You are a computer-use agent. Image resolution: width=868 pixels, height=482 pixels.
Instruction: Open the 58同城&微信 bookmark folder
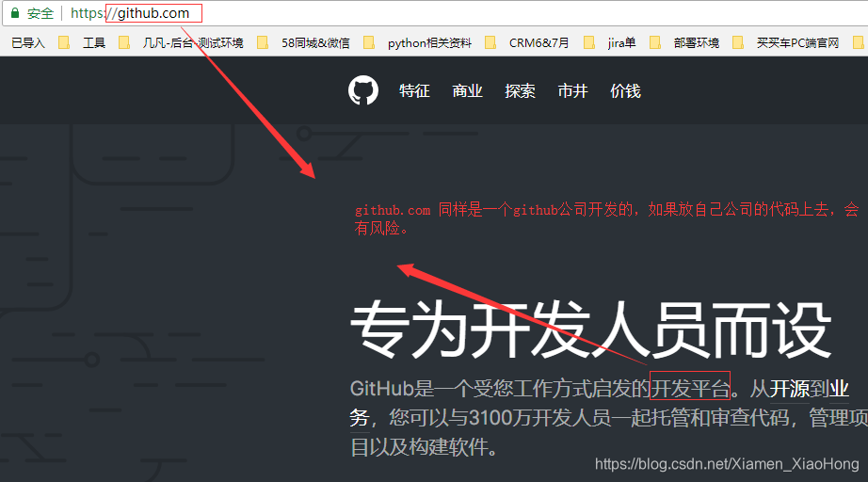[x=303, y=42]
